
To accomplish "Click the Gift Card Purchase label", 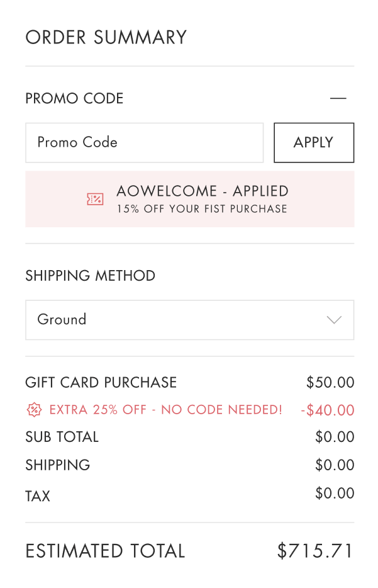I will click(101, 382).
